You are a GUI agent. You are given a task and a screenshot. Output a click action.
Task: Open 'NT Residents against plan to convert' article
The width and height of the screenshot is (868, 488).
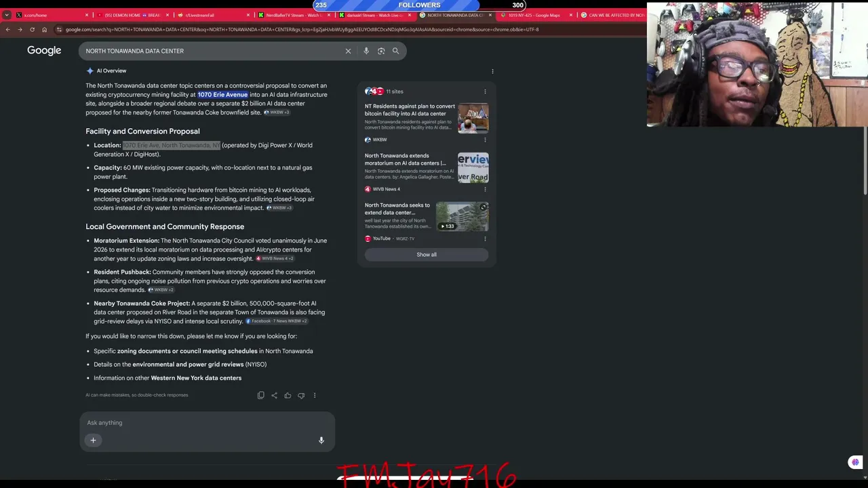(410, 110)
